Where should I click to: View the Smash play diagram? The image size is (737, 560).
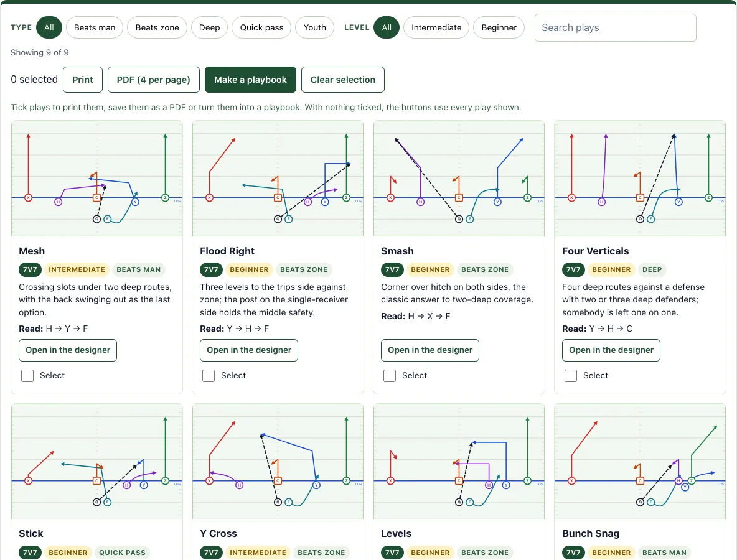pyautogui.click(x=459, y=179)
